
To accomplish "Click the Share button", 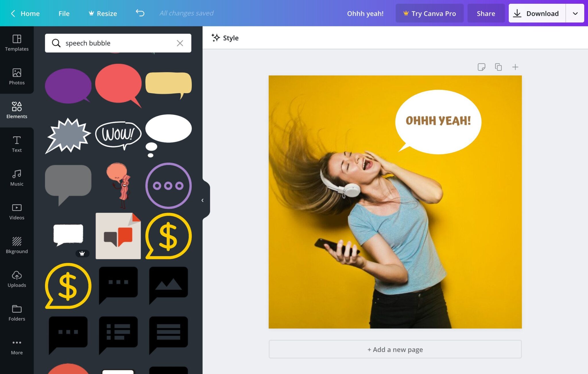I will tap(486, 13).
